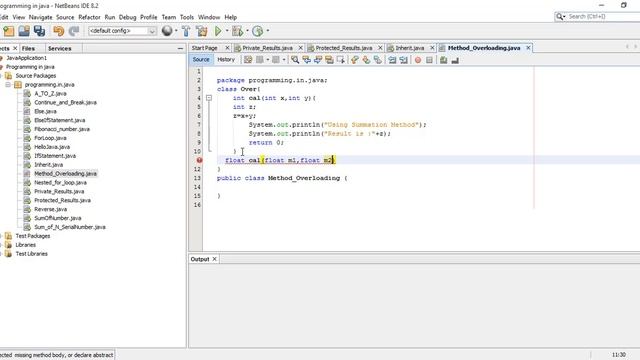The image size is (640, 360).
Task: Open dropdown arrow next to globe browser icon
Action: (x=176, y=31)
